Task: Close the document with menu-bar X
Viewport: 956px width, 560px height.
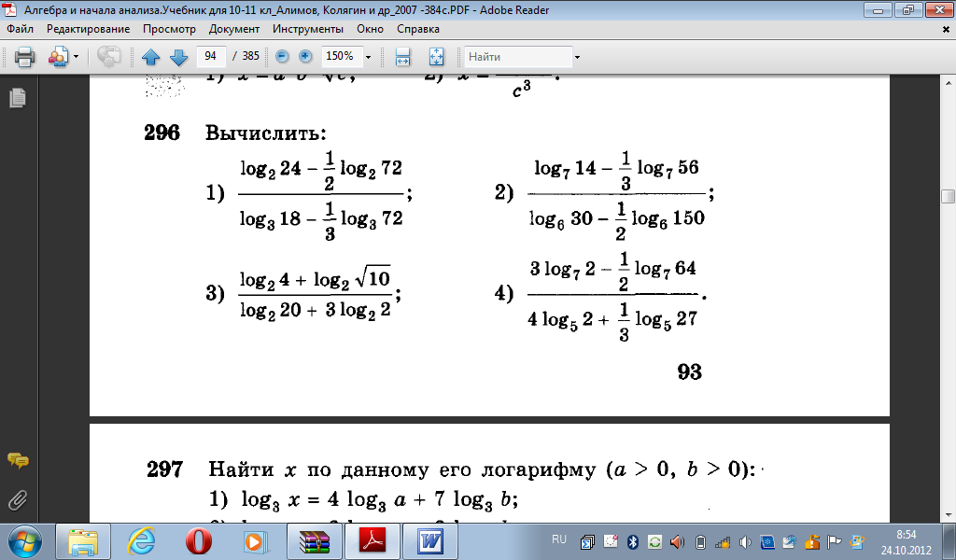Action: 947,29
